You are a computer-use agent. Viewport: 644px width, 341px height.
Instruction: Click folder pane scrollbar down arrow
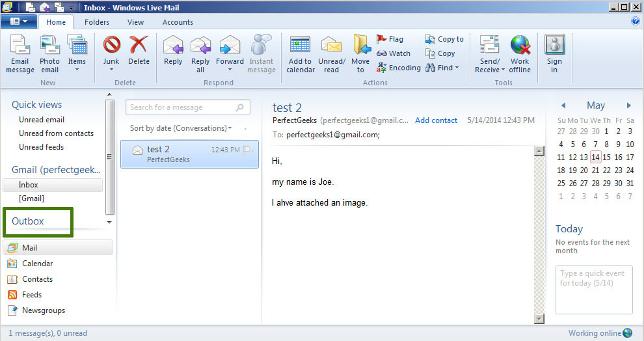[109, 223]
